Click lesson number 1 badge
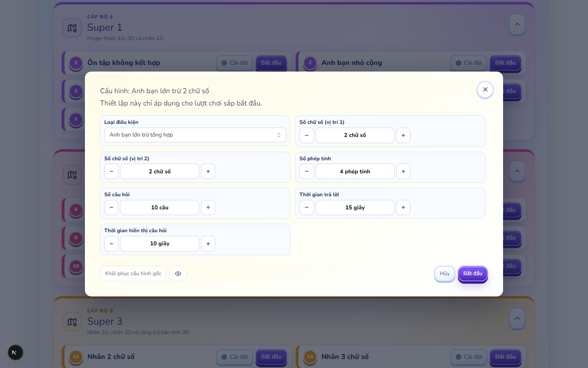 (76, 63)
